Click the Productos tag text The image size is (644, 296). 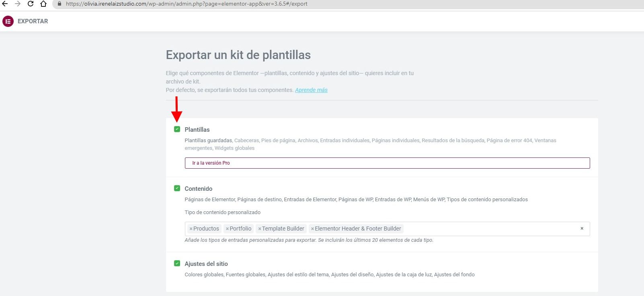coord(206,229)
